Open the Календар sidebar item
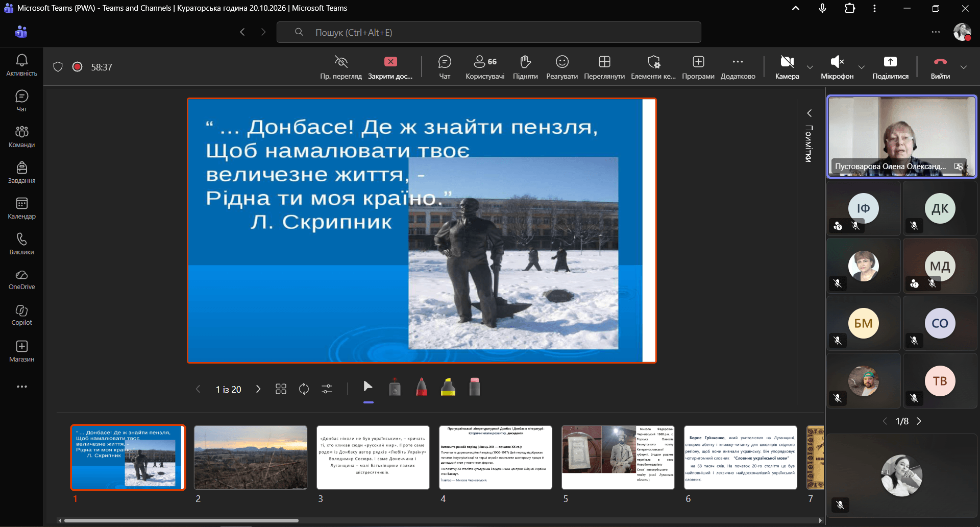Viewport: 980px width, 527px height. pyautogui.click(x=21, y=208)
